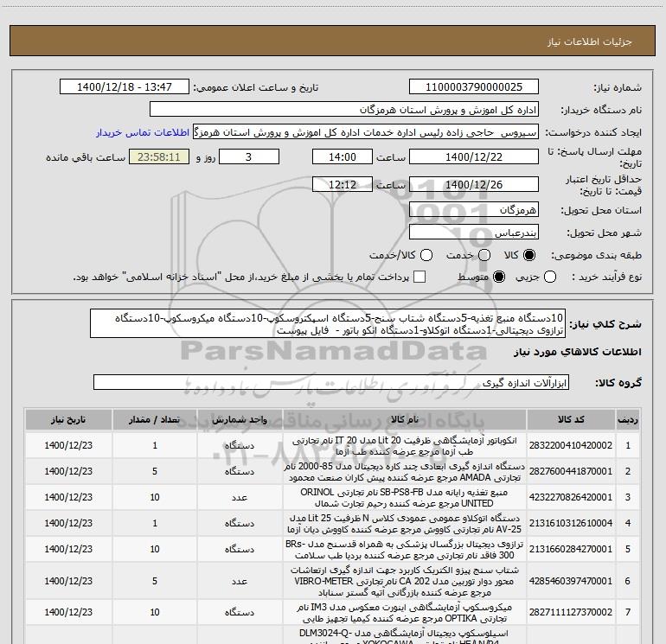The image size is (666, 644).
Task: Click the delivery province field هرمزگان
Action: coord(474,210)
